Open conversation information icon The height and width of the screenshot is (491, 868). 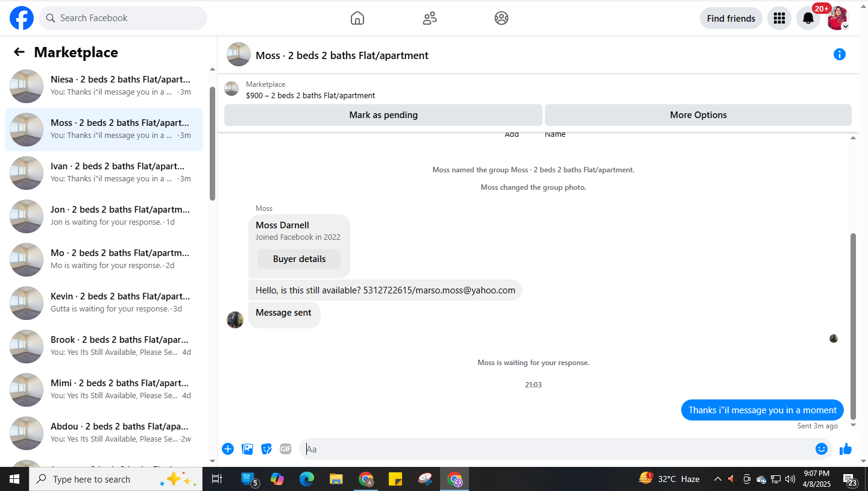click(839, 54)
